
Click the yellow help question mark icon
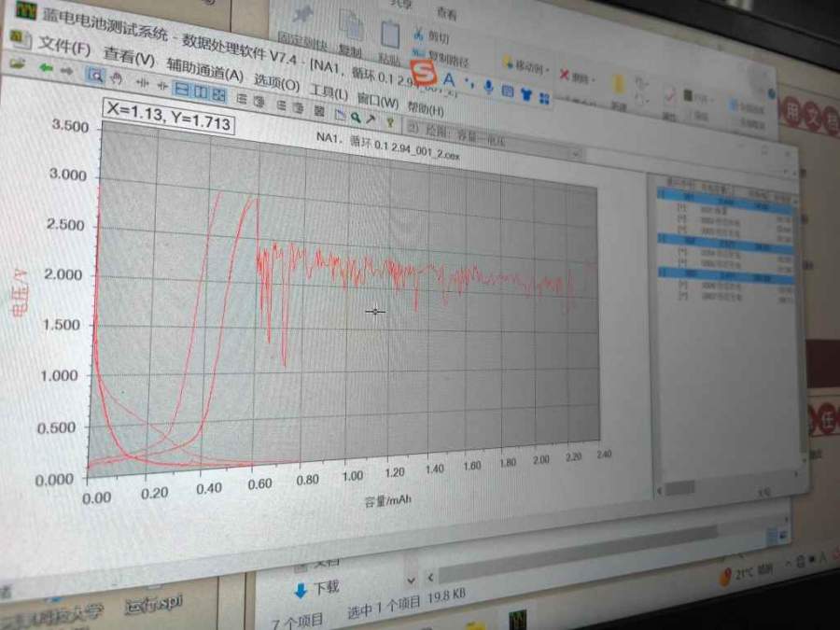click(x=389, y=121)
